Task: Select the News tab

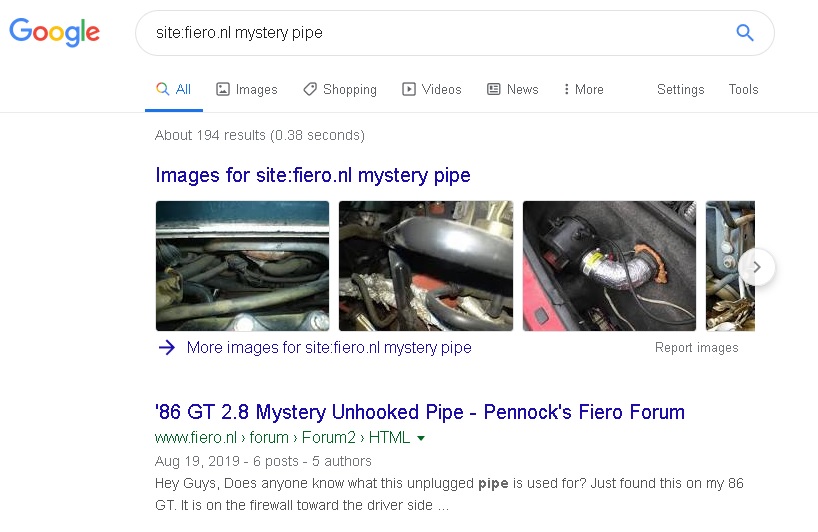Action: (513, 89)
